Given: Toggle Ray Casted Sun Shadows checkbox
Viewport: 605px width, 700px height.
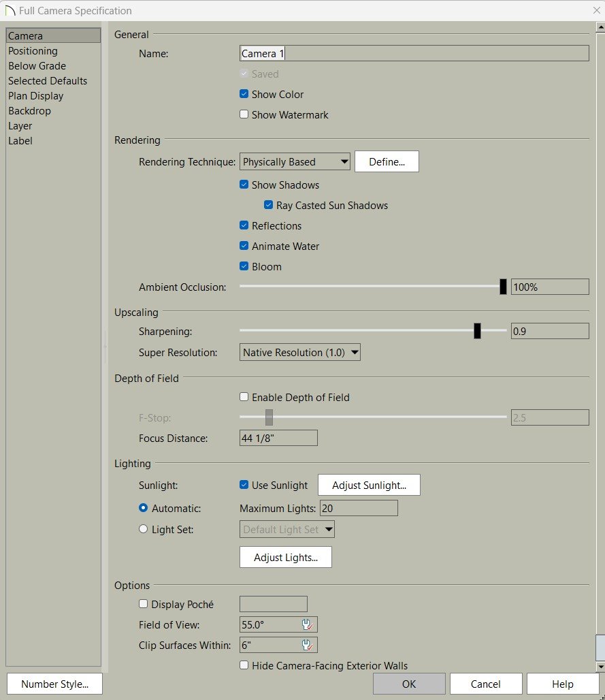Looking at the screenshot, I should (x=269, y=206).
